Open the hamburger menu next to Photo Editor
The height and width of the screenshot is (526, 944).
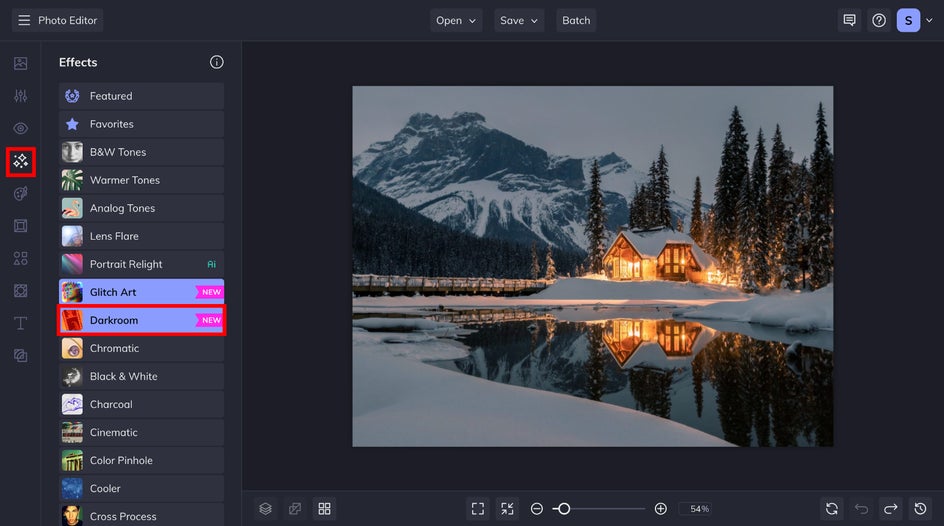pyautogui.click(x=24, y=20)
